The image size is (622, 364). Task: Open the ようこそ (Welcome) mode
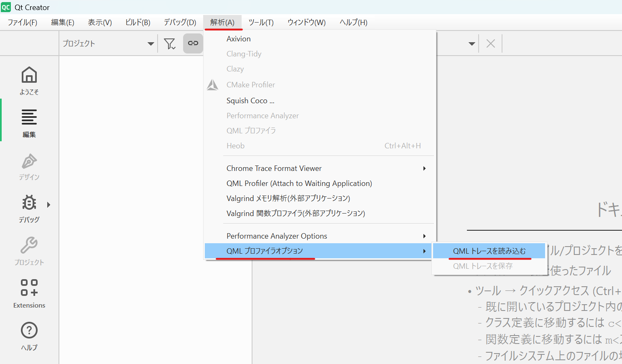[29, 81]
